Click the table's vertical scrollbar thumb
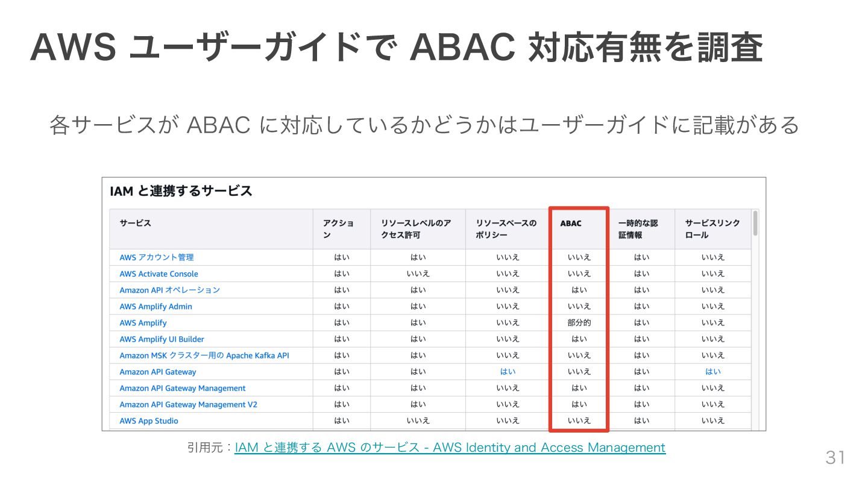 [x=755, y=223]
